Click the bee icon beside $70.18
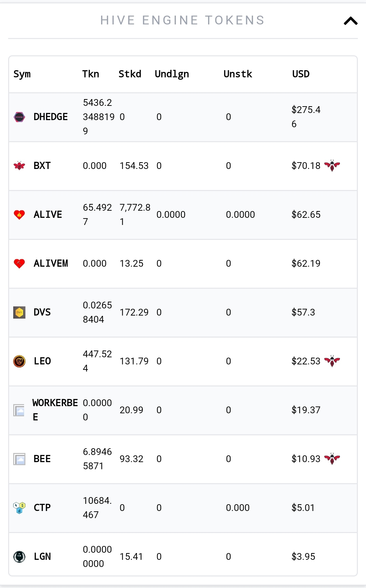Viewport: 366px width, 588px height. (x=332, y=166)
